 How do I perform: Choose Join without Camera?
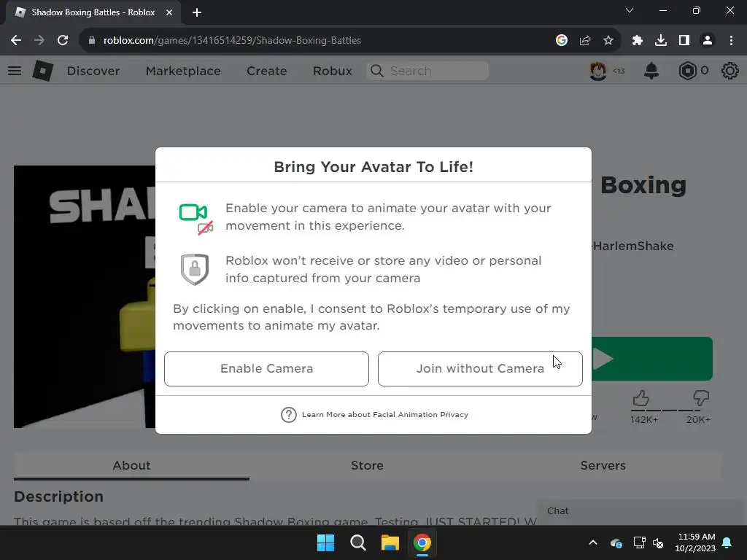[480, 368]
